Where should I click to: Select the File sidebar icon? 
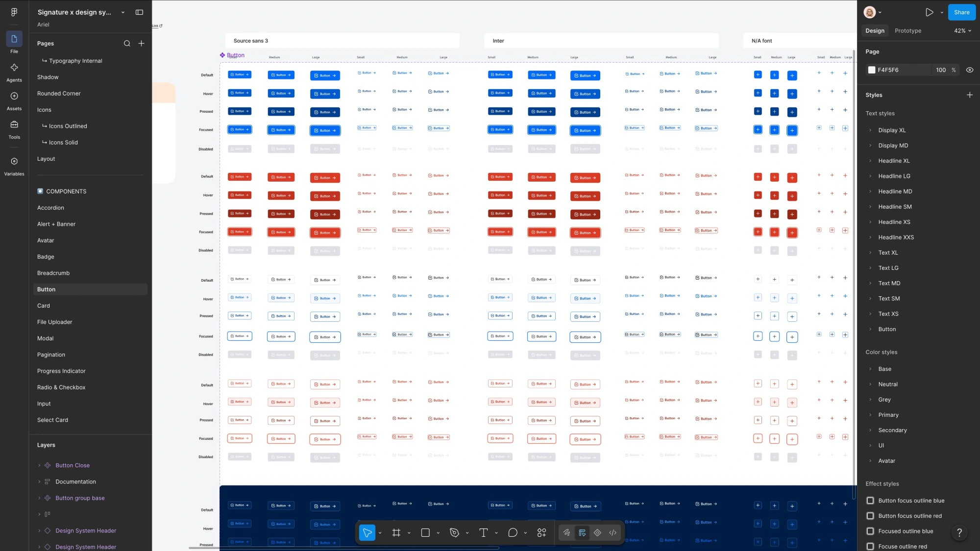pyautogui.click(x=14, y=39)
